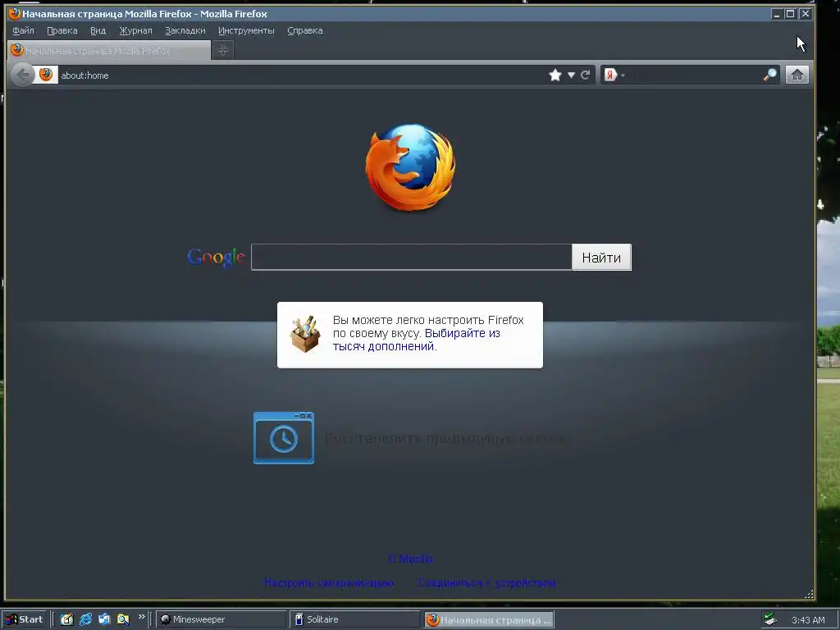Open the Справка menu
Viewport: 840px width, 630px height.
(305, 30)
